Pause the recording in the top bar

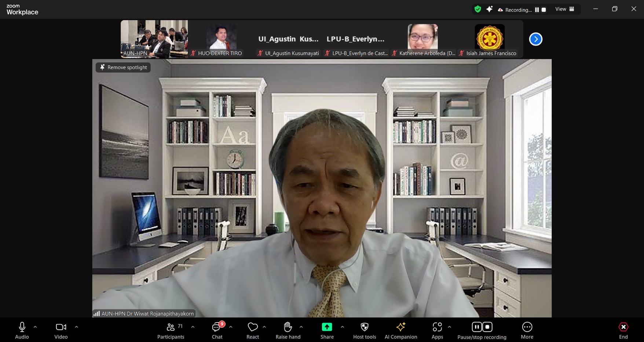[x=537, y=10]
